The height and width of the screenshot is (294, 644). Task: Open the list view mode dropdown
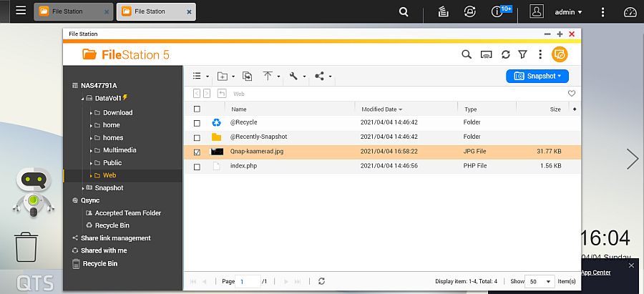pos(201,76)
